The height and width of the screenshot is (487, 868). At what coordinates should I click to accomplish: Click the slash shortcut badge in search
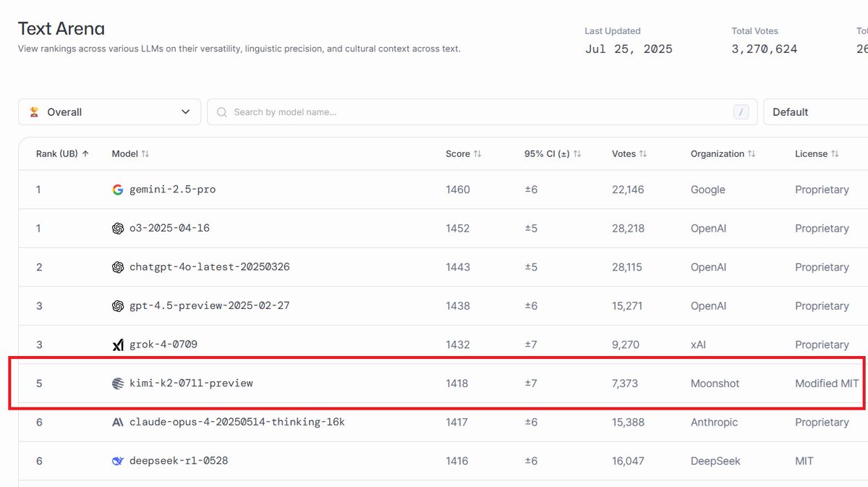741,112
